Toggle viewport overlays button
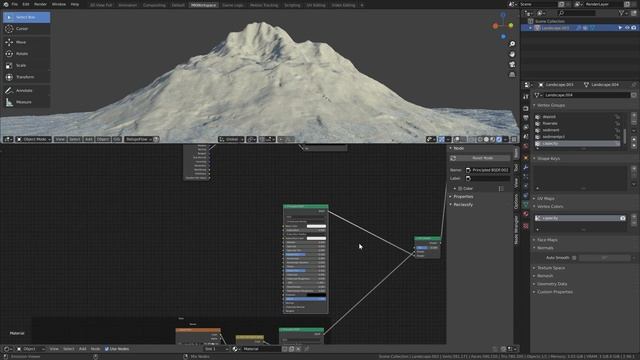 pos(457,139)
